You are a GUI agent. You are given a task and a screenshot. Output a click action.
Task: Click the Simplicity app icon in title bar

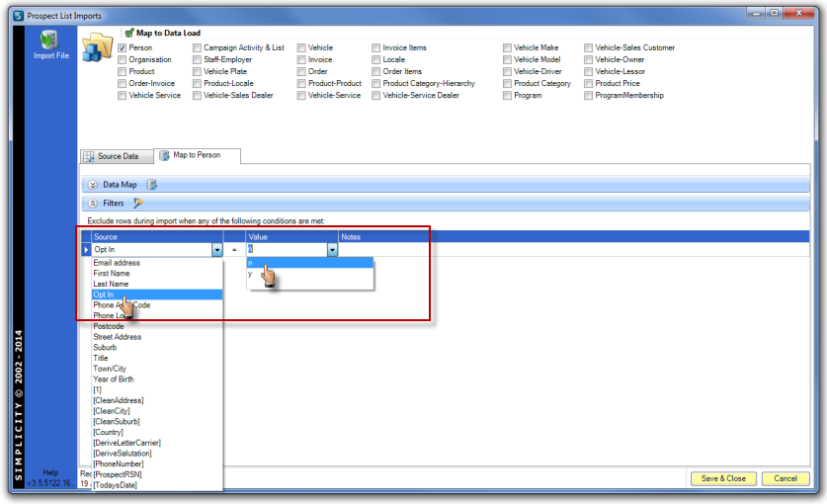coord(19,16)
